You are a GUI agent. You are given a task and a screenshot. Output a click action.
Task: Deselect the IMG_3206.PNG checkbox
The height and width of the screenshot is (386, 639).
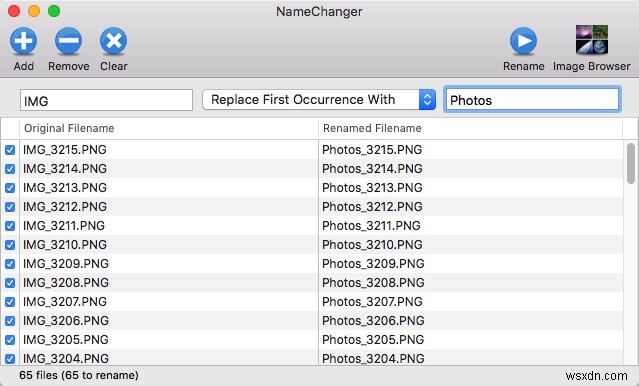pyautogui.click(x=10, y=321)
